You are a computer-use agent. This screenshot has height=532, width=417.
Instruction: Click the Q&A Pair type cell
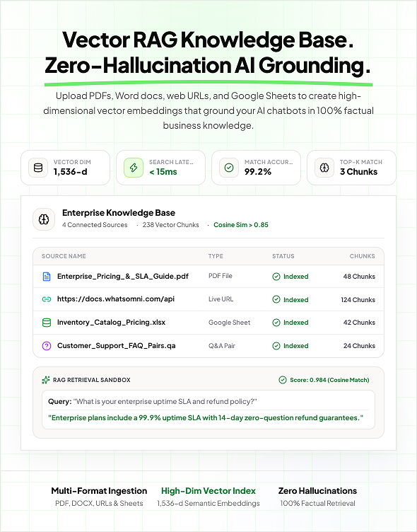click(x=222, y=346)
